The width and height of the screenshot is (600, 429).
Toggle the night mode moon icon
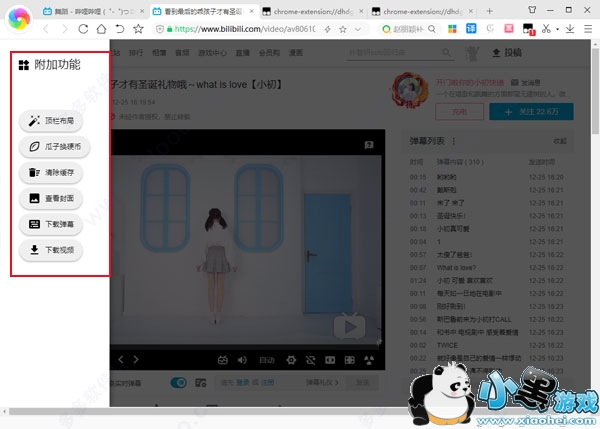490,29
